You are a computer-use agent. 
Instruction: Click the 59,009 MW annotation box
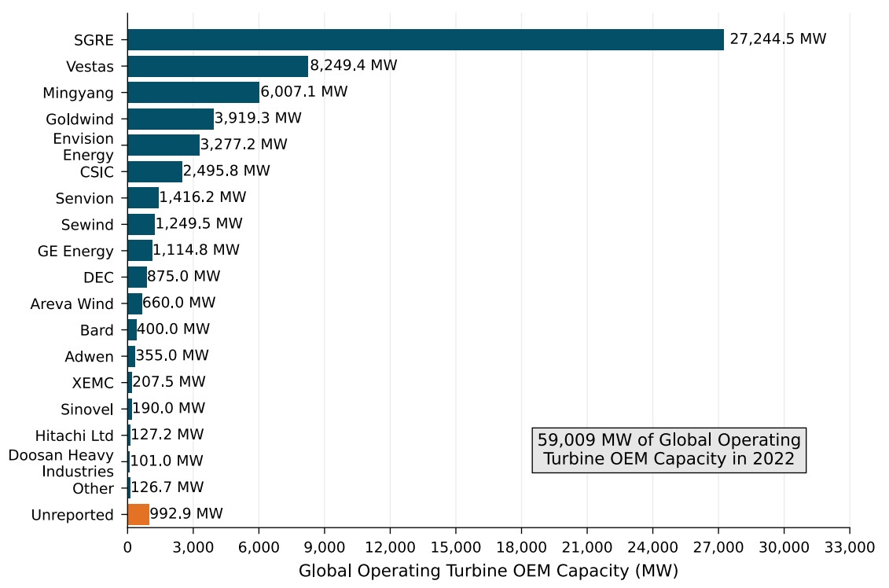669,450
